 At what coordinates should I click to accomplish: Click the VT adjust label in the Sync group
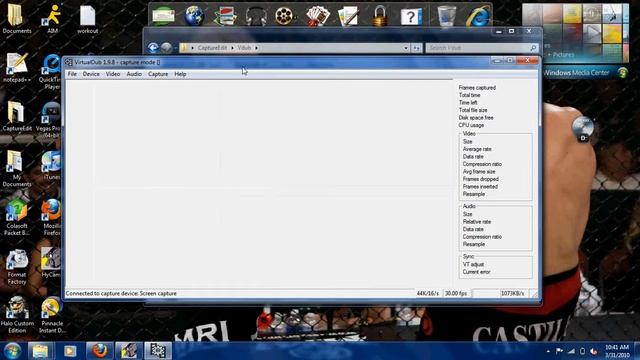coord(473,264)
